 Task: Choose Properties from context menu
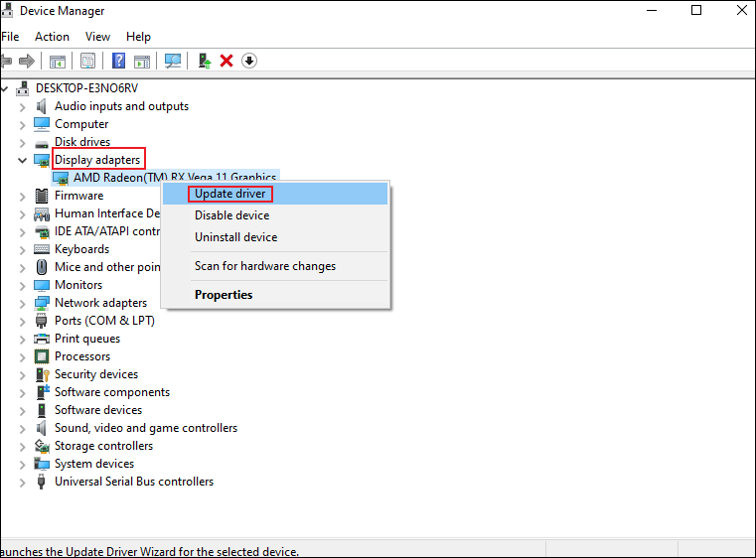275,295
